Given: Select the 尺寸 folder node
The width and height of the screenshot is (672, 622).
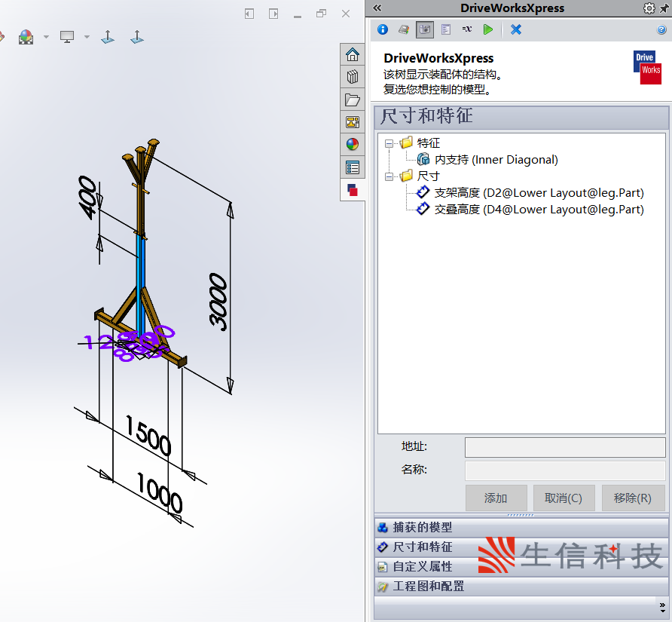Looking at the screenshot, I should (x=428, y=176).
